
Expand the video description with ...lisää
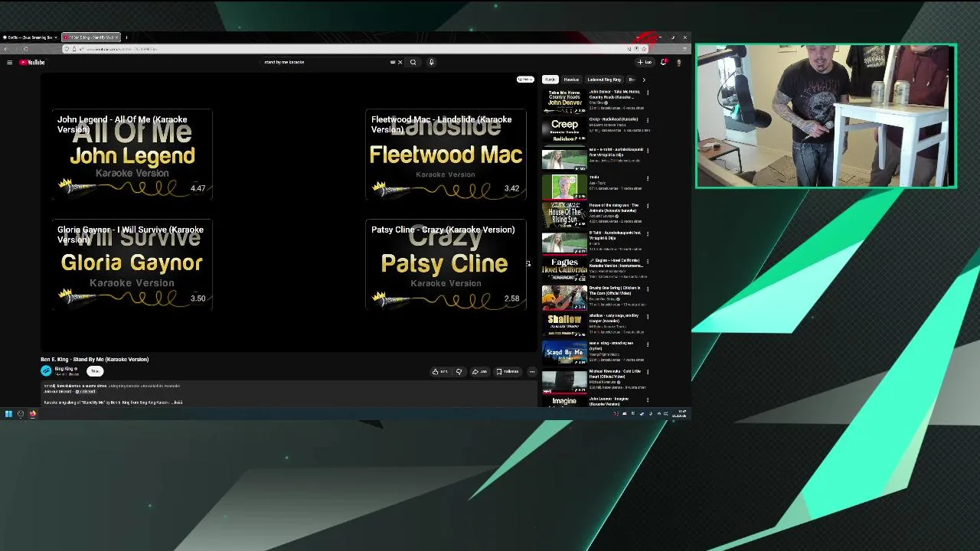(x=177, y=403)
